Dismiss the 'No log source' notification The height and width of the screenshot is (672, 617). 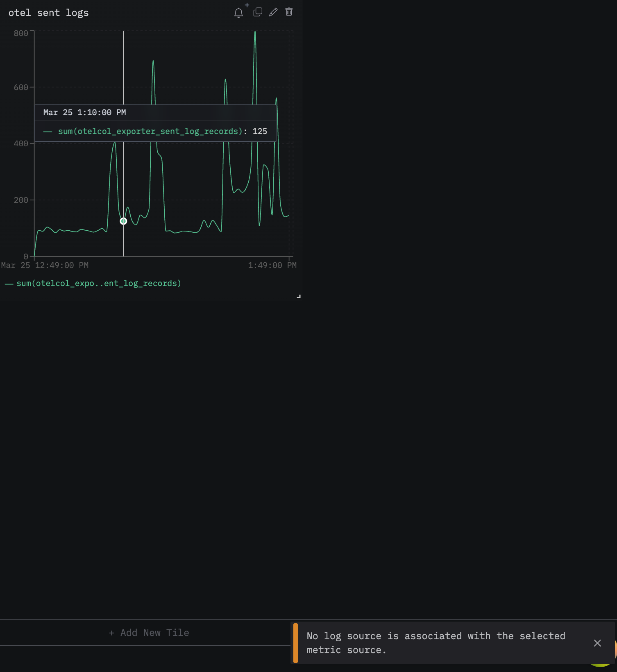pos(597,643)
